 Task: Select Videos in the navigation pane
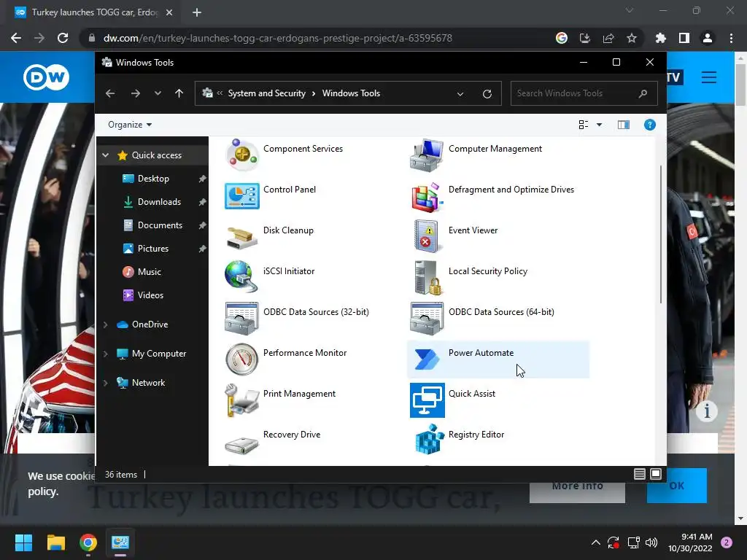(x=150, y=295)
